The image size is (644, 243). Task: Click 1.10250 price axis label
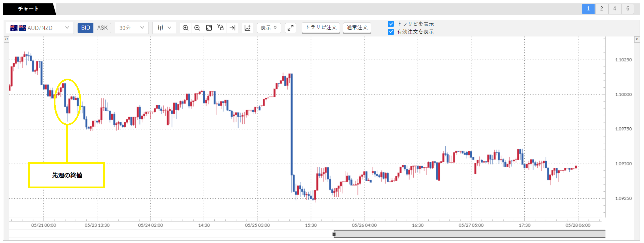click(x=623, y=60)
